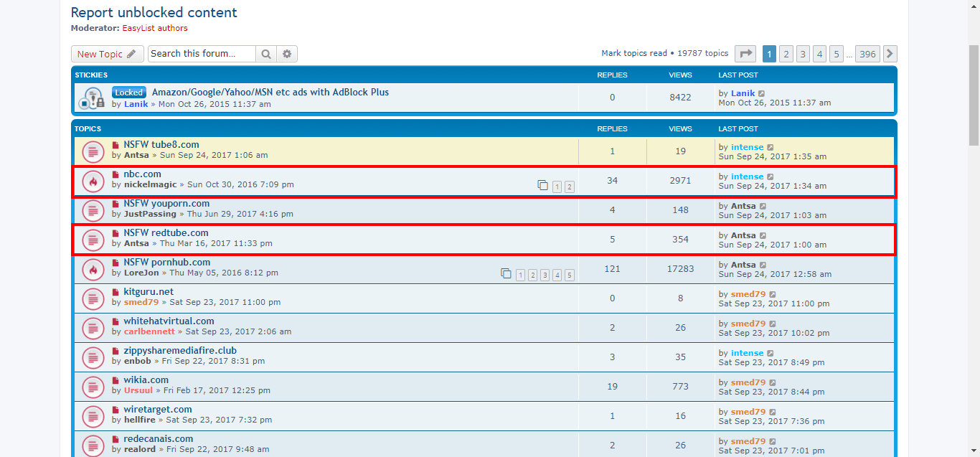Open page 2 of nbc.com topic
The height and width of the screenshot is (457, 980).
(x=570, y=187)
